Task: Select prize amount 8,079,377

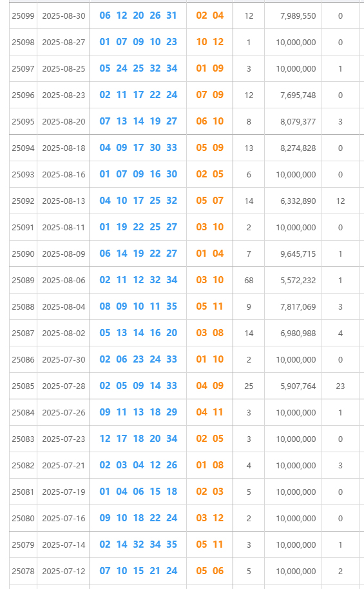Action: point(298,121)
